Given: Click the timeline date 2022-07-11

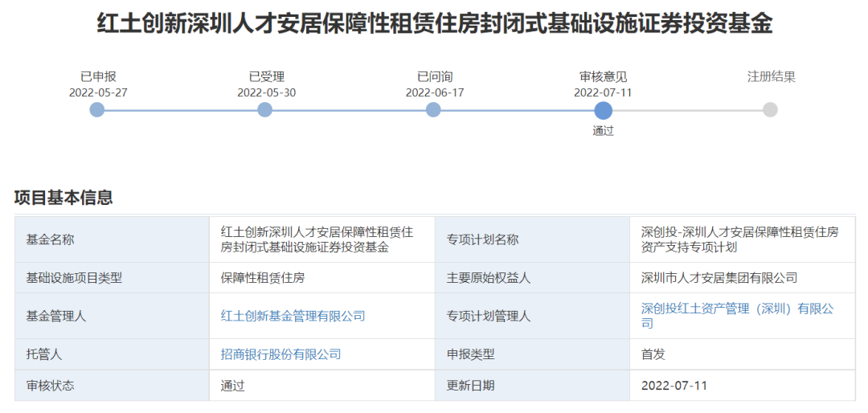Looking at the screenshot, I should (x=603, y=92).
